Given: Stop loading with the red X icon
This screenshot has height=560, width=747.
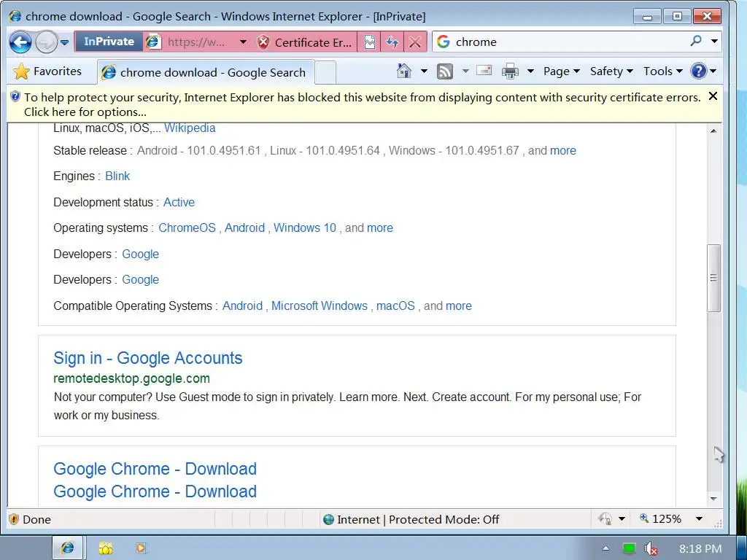Looking at the screenshot, I should coord(415,42).
